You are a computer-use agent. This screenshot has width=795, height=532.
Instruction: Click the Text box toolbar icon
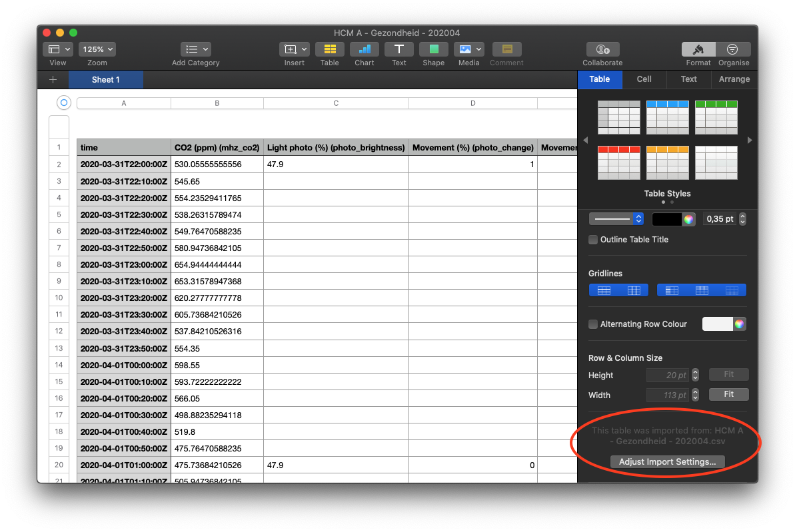click(398, 49)
